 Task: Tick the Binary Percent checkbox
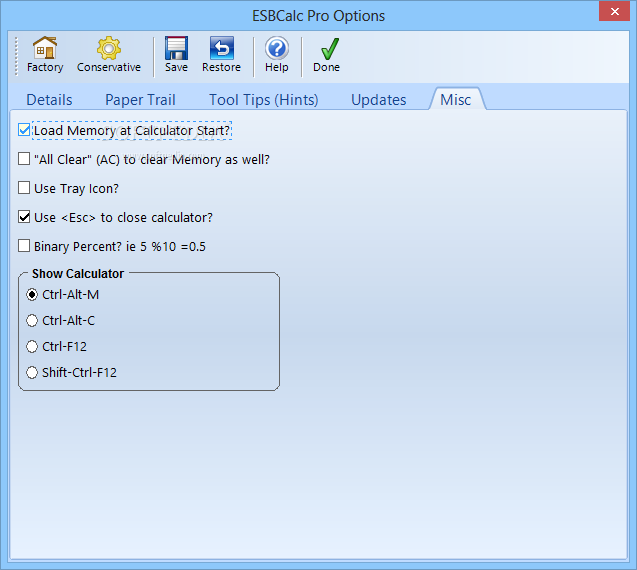click(24, 246)
